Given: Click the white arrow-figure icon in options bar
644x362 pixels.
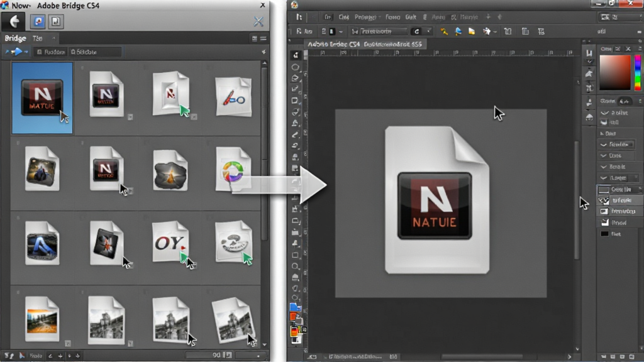Looking at the screenshot, I should click(487, 31).
